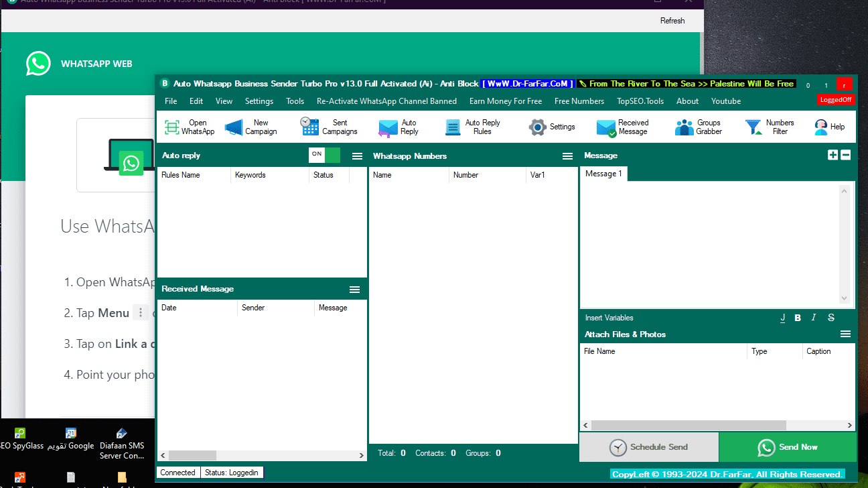Viewport: 868px width, 488px height.
Task: Click inside the Message 1 text area
Action: [x=710, y=244]
